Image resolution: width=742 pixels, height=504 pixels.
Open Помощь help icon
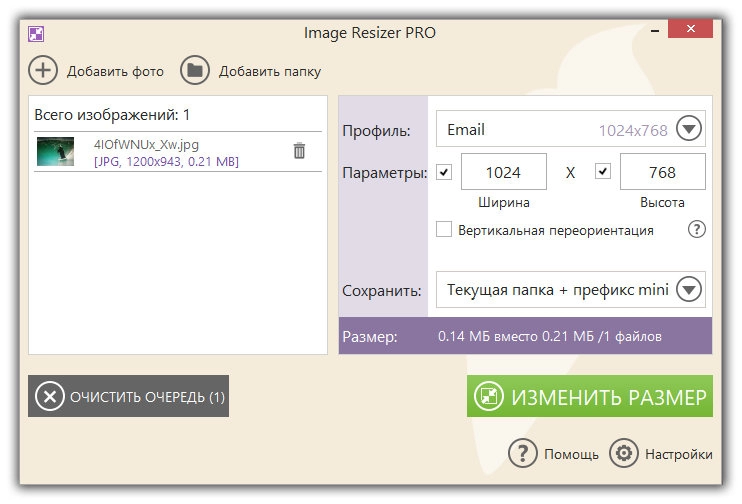click(x=523, y=453)
